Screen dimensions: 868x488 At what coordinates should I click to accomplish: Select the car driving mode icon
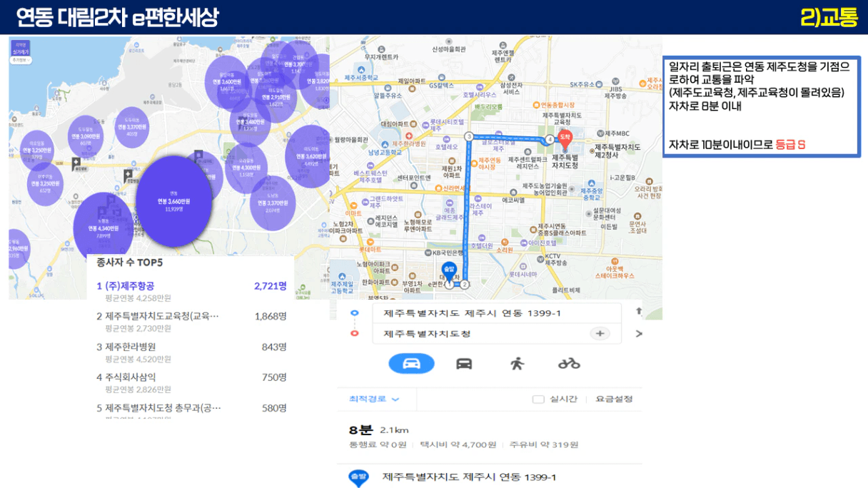tap(411, 363)
